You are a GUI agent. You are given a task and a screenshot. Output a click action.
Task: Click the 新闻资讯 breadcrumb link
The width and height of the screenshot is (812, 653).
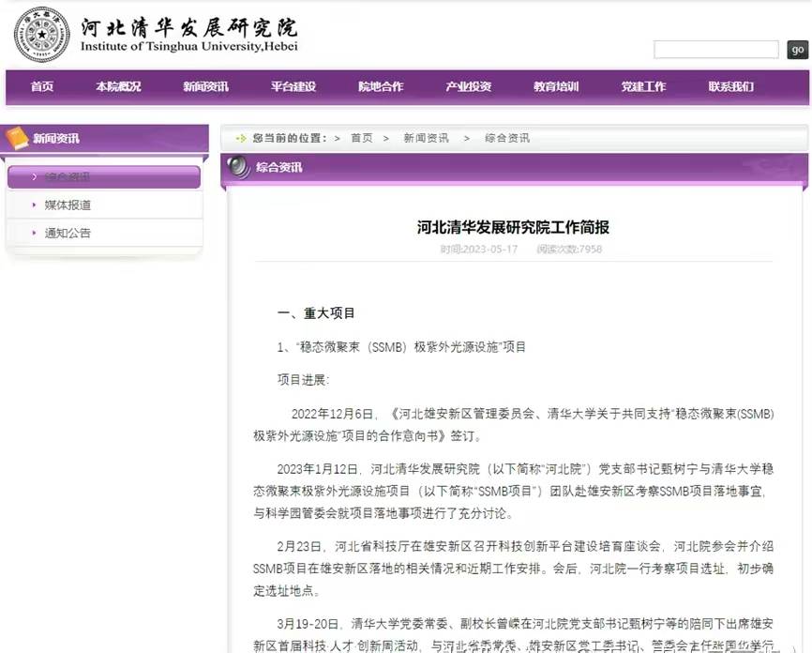click(x=426, y=138)
